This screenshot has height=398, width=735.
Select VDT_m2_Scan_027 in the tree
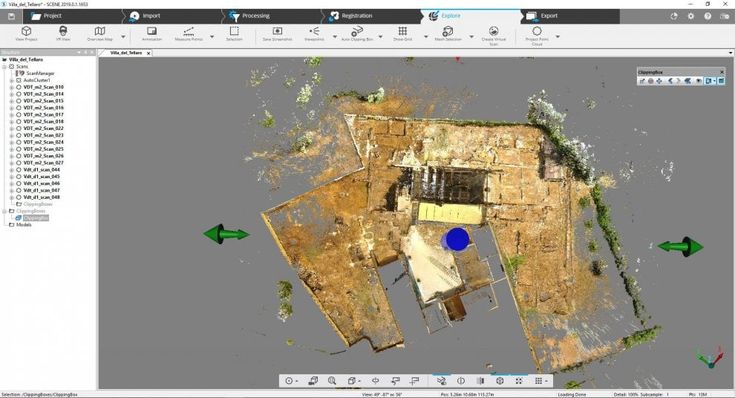[x=43, y=163]
